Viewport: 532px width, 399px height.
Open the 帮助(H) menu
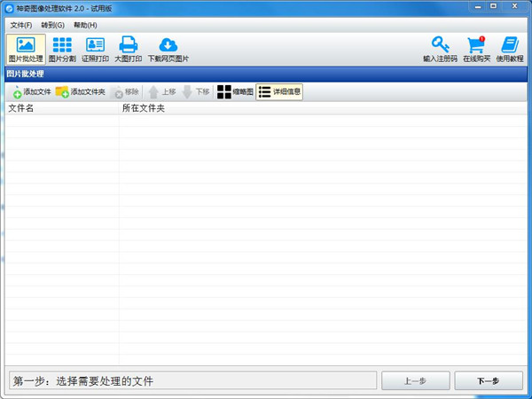coord(85,25)
